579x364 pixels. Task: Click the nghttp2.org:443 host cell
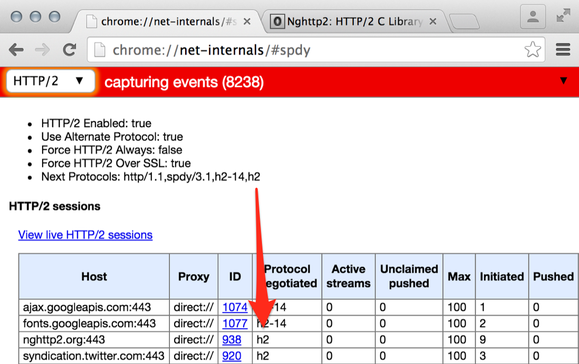(x=94, y=340)
